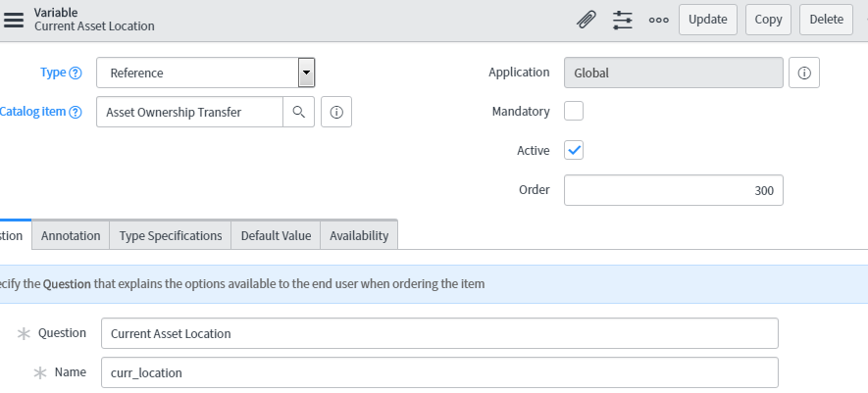Open the more options ellipsis icon
Screen dimensions: 868x393
tap(658, 20)
